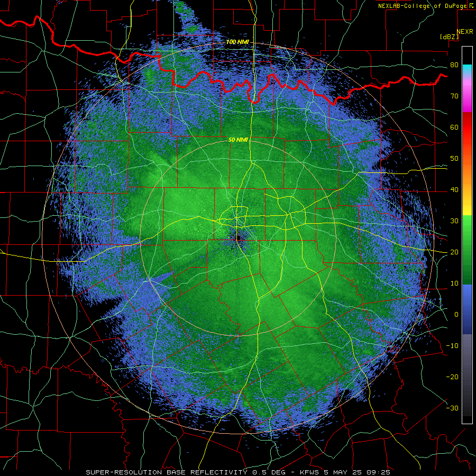
Task: Click the [dBZ] unit label
Action: pyautogui.click(x=449, y=36)
